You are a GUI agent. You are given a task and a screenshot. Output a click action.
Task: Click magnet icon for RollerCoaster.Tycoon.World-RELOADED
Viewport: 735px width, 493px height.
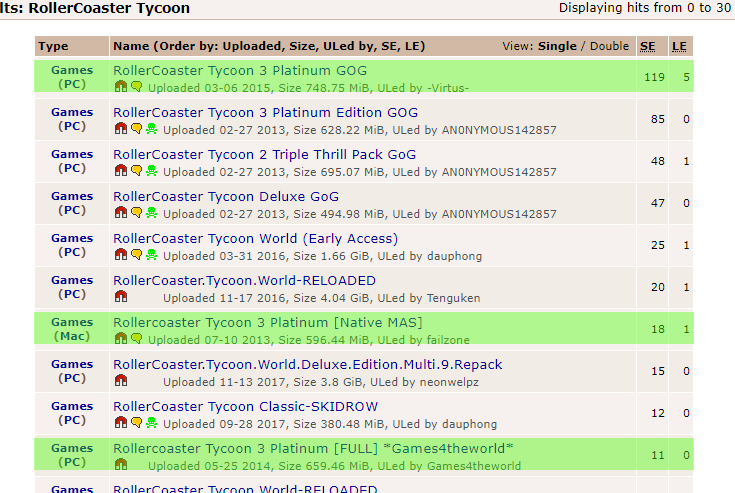(x=121, y=297)
